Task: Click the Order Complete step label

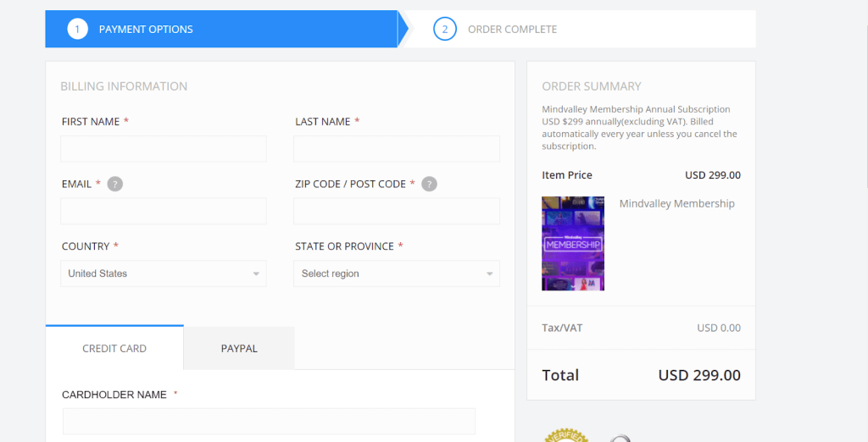Action: [x=513, y=30]
